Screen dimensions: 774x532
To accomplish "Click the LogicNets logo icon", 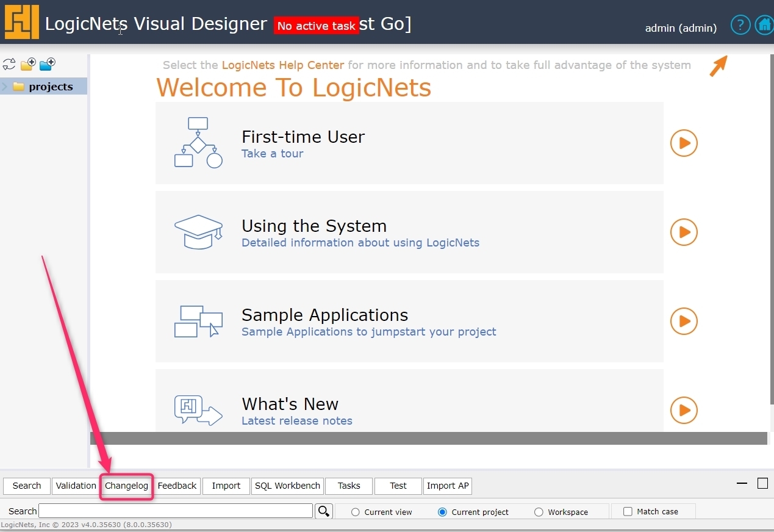I will click(x=22, y=22).
